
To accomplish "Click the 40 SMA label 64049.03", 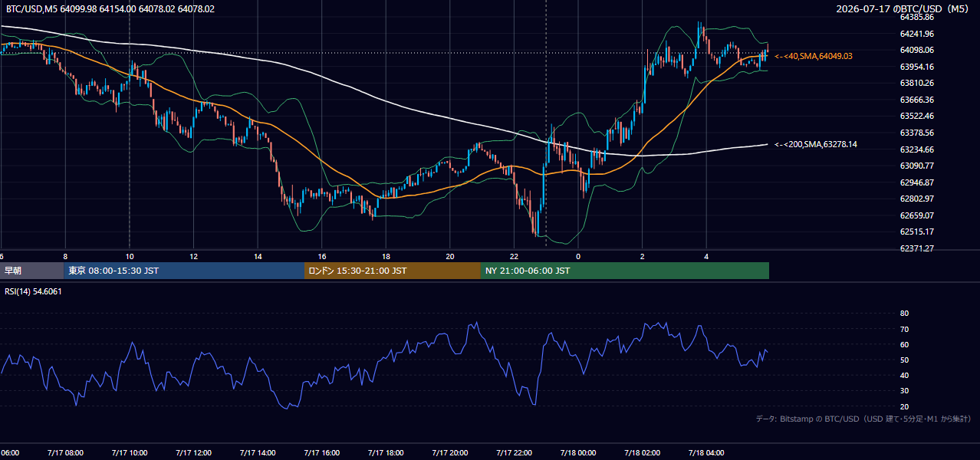I will [x=814, y=56].
